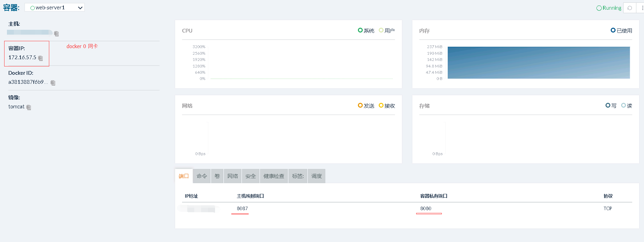This screenshot has width=644, height=242.
Task: Toggle the 发送 series in network chart
Action: point(366,106)
